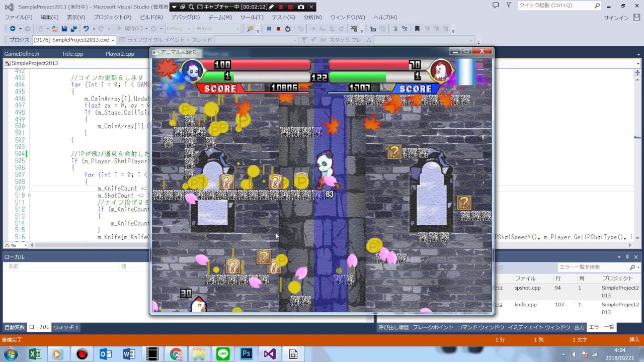Stop recording via capture bar red square

[290, 7]
